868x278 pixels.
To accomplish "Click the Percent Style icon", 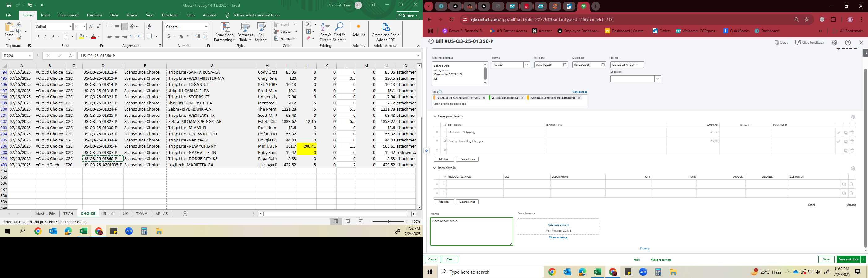I will 181,36.
